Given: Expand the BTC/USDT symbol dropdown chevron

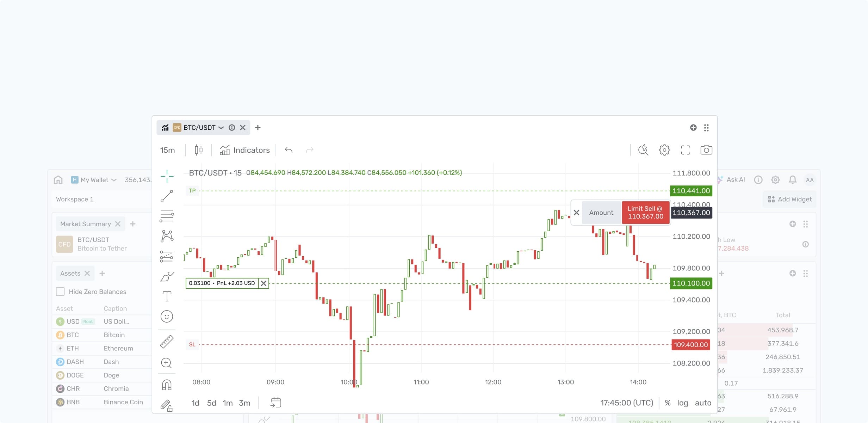Looking at the screenshot, I should pos(221,128).
